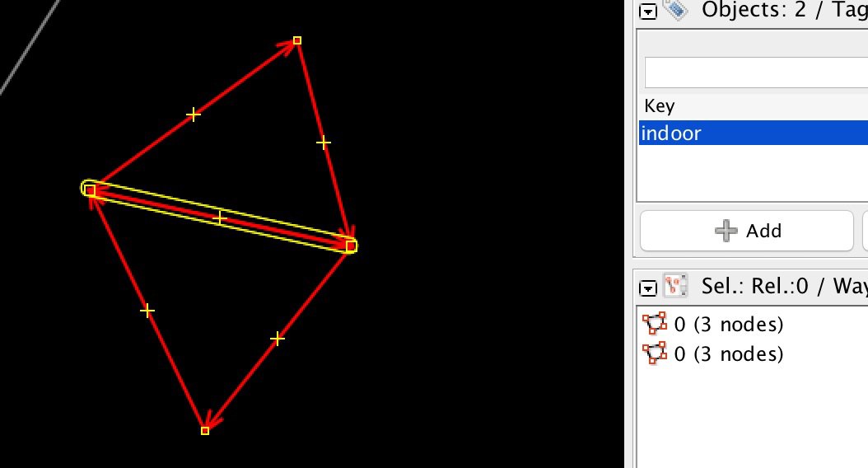Click the shared left node of both triangles

pyautogui.click(x=91, y=190)
